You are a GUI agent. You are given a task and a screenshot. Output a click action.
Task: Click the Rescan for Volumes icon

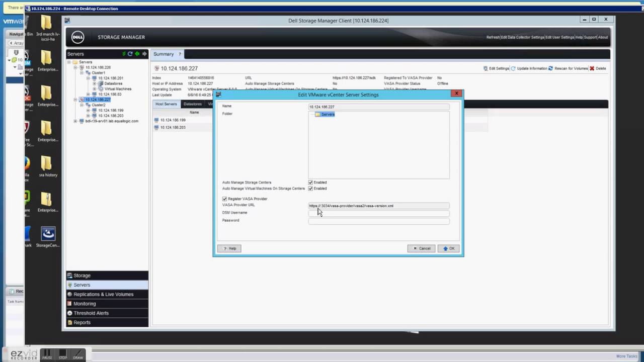pos(551,68)
